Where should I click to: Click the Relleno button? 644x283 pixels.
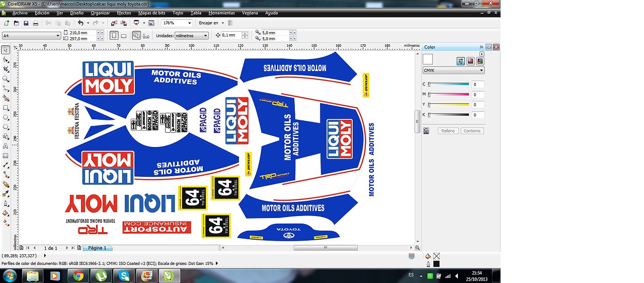(447, 131)
